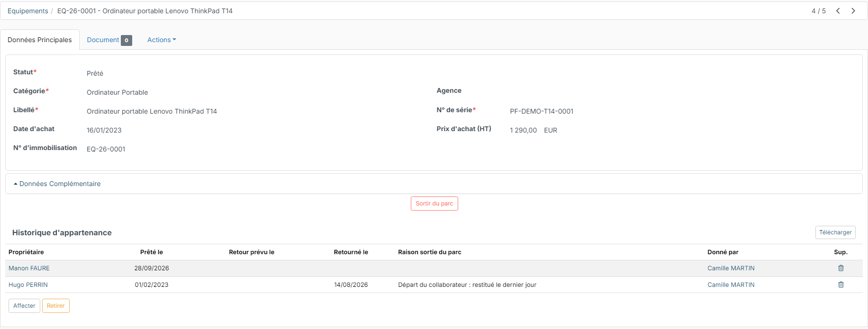The height and width of the screenshot is (329, 868).
Task: Click the Raison sortie du parc header
Action: 429,252
